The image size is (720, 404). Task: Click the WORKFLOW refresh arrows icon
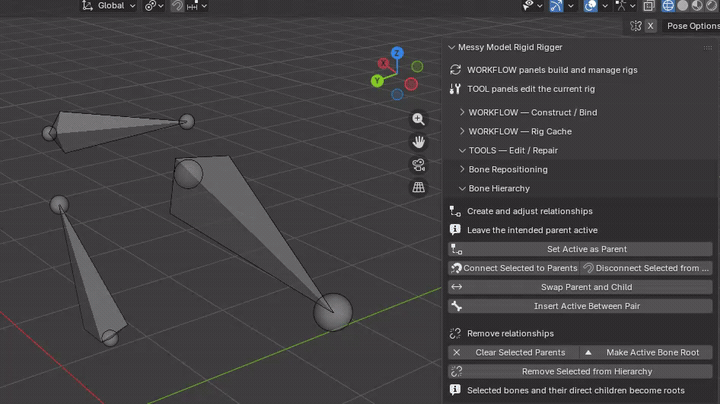pyautogui.click(x=455, y=70)
